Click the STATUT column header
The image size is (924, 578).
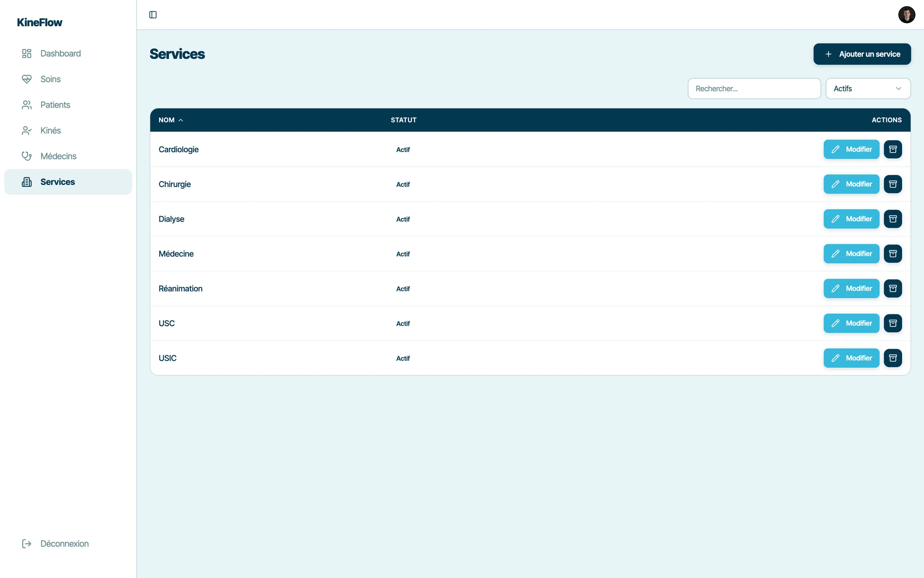pyautogui.click(x=403, y=120)
